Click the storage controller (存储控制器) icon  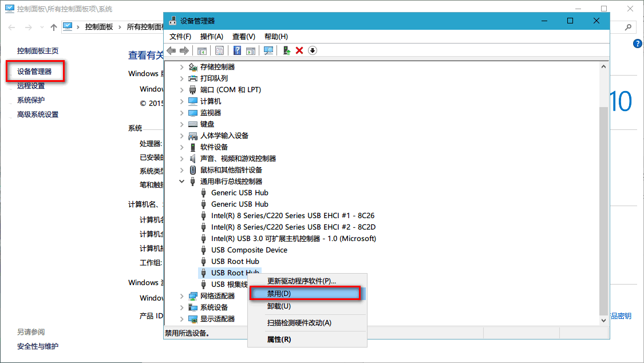(192, 67)
